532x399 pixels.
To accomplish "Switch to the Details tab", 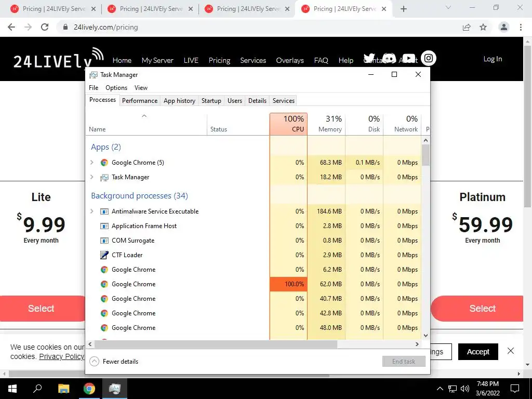I will pyautogui.click(x=257, y=100).
